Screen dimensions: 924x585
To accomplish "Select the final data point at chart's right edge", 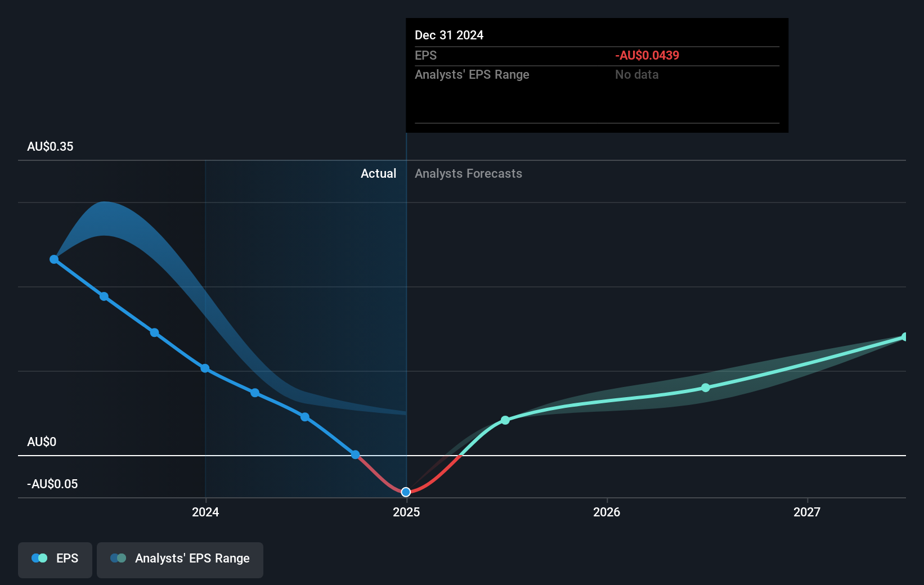I will tap(903, 337).
